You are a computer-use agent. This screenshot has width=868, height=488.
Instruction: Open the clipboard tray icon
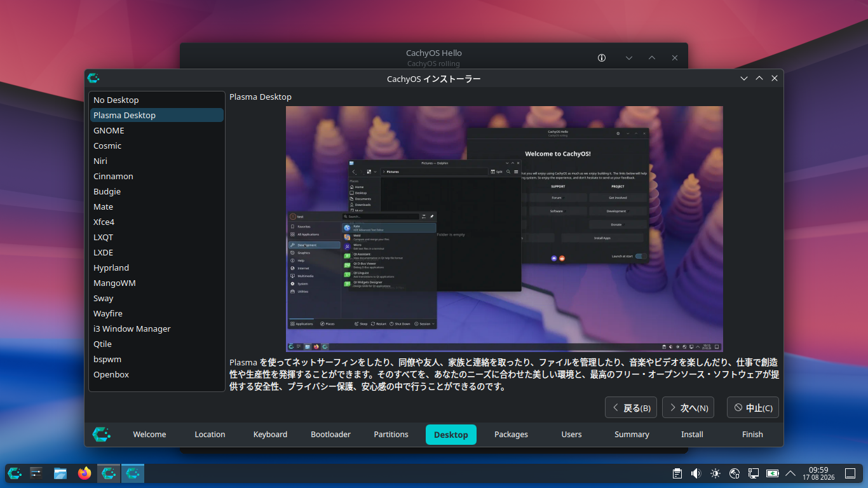677,473
